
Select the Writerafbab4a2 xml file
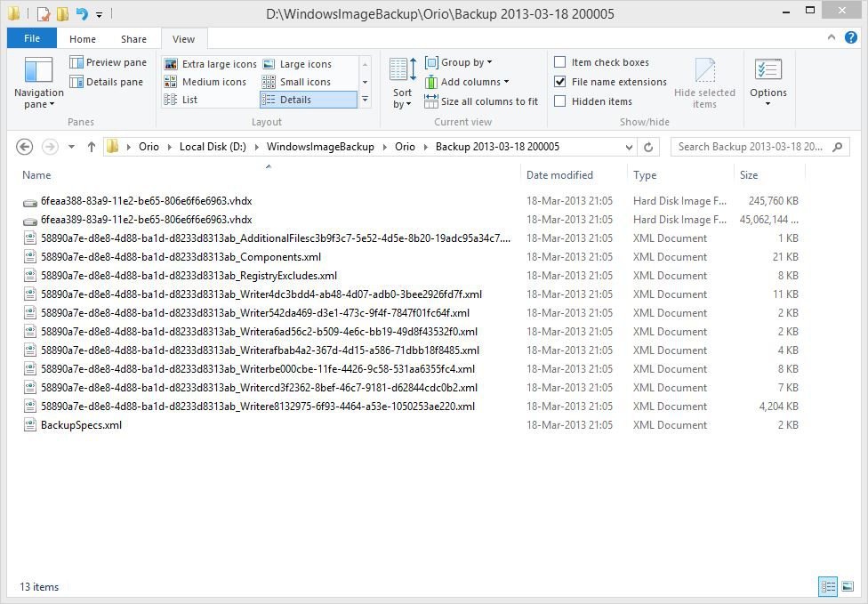pyautogui.click(x=261, y=350)
